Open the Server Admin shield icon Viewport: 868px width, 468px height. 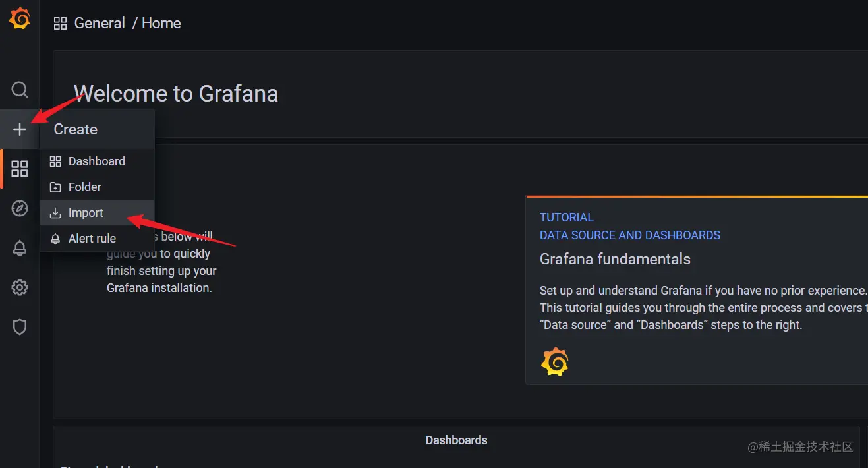pos(20,327)
